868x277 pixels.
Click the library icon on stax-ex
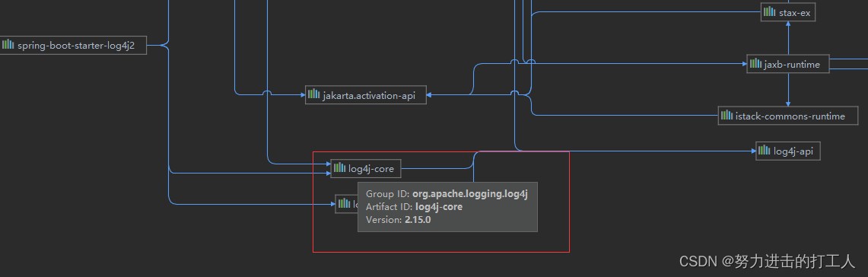click(x=769, y=11)
